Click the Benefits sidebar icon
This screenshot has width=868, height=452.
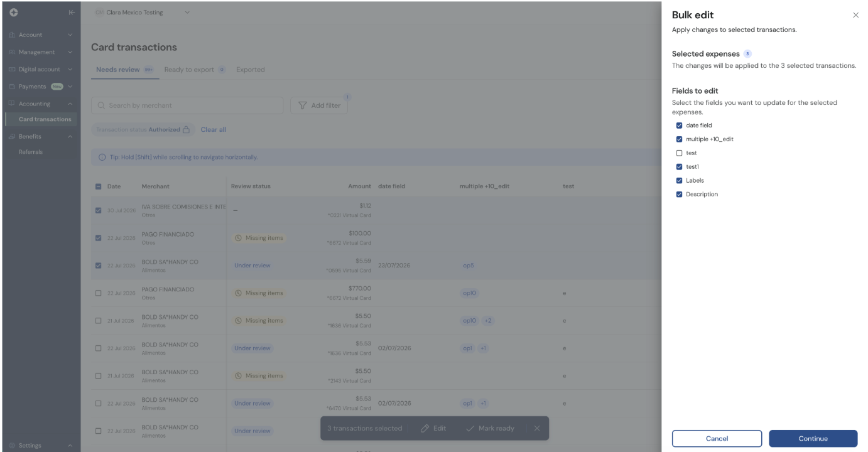(12, 136)
